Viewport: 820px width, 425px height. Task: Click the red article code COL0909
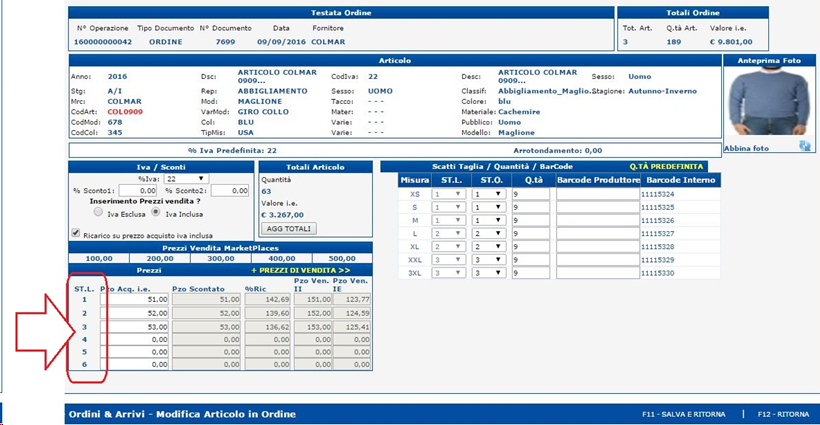point(125,112)
